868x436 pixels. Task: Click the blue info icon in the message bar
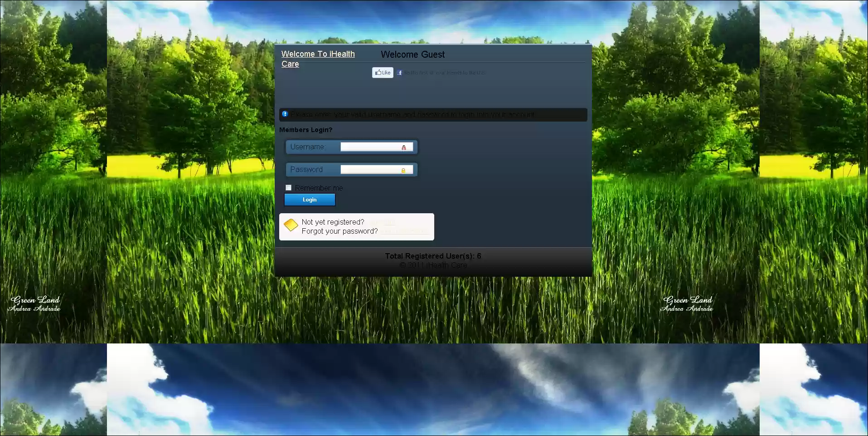[x=285, y=114]
